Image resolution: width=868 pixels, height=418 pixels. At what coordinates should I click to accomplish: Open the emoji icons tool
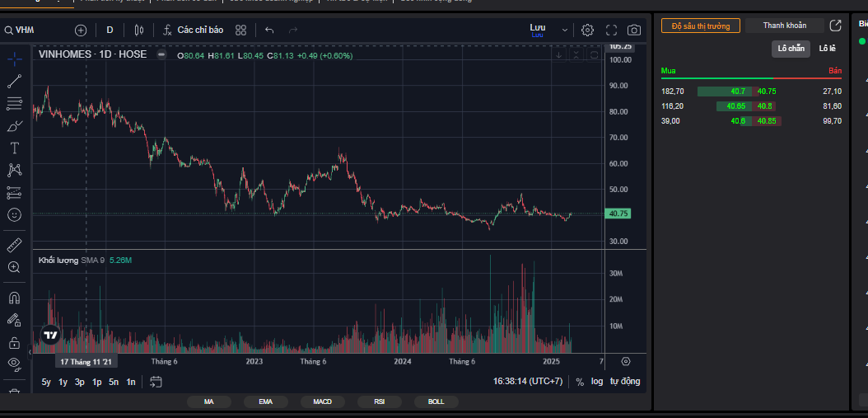(x=14, y=214)
